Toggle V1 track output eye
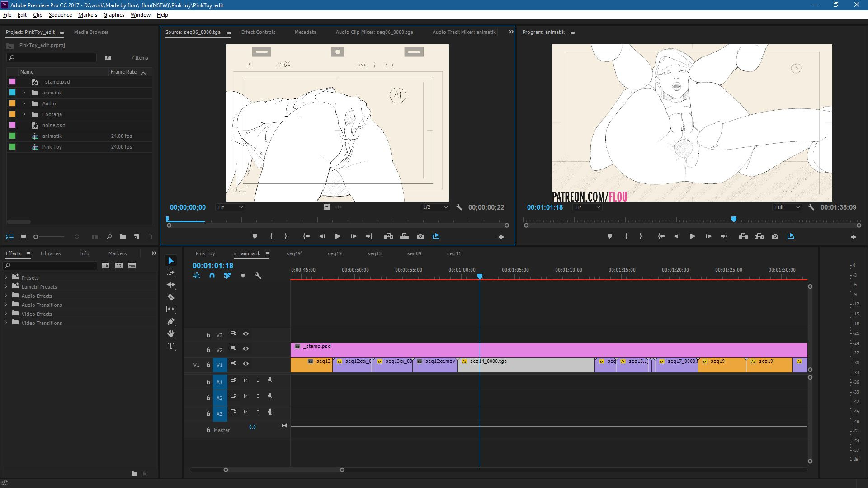Screen dimensions: 868x488 (x=245, y=364)
